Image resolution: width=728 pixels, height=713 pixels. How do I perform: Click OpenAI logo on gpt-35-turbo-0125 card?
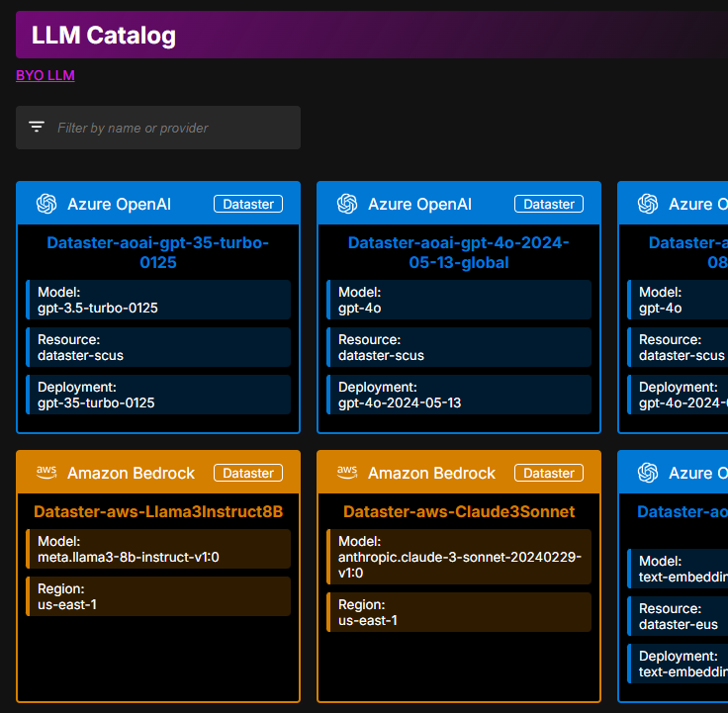pos(46,204)
